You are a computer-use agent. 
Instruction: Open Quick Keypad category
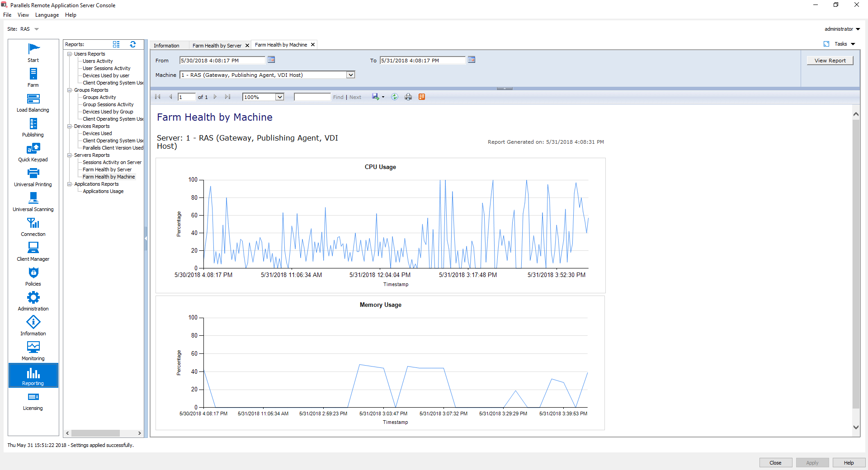tap(33, 152)
